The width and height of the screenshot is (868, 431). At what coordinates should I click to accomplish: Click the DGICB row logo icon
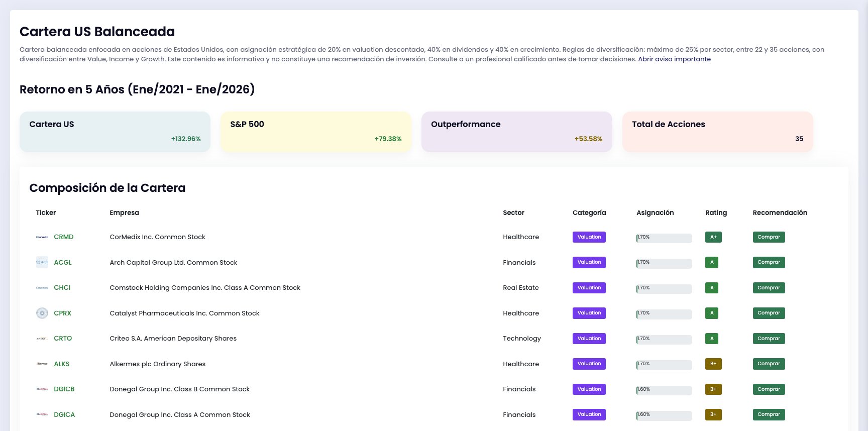tap(42, 389)
